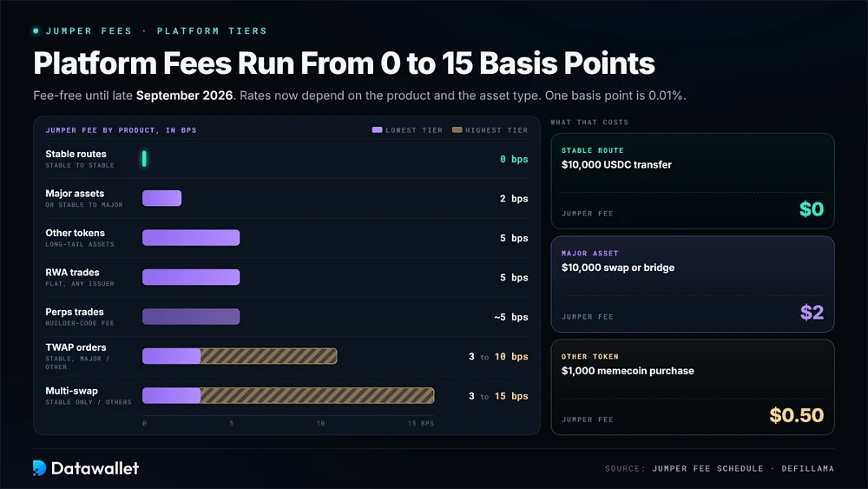Screen dimensions: 868x489
Task: Click the TWAP orders striped bar section
Action: coord(268,356)
